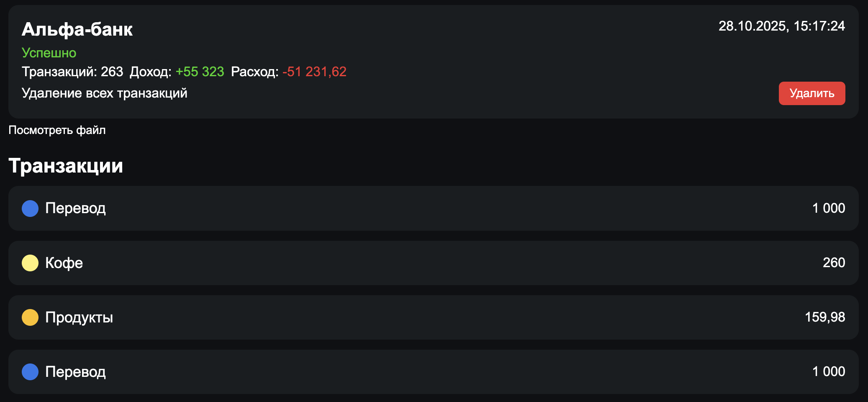Viewport: 868px width, 402px height.
Task: Click the yellow circle beside Кофе
Action: [x=30, y=263]
